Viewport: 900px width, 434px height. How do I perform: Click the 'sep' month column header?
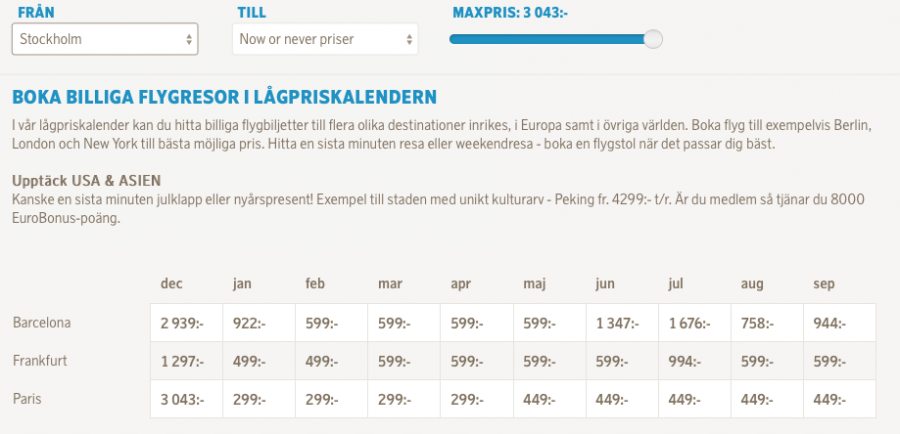pyautogui.click(x=823, y=284)
